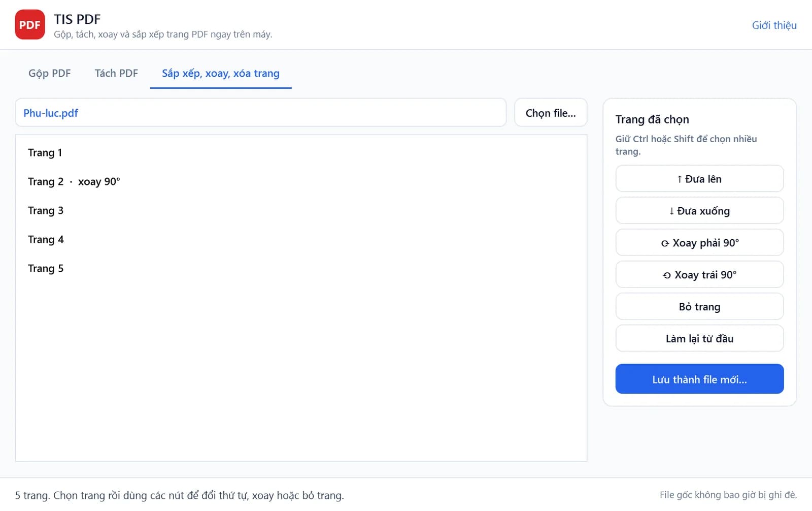
Task: Click the red PDF app logo
Action: (x=30, y=24)
